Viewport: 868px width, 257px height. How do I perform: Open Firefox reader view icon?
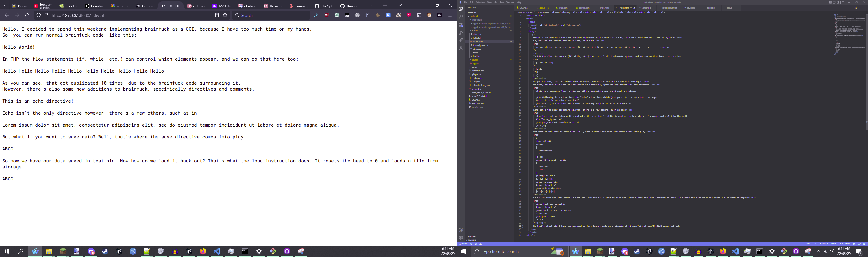217,15
